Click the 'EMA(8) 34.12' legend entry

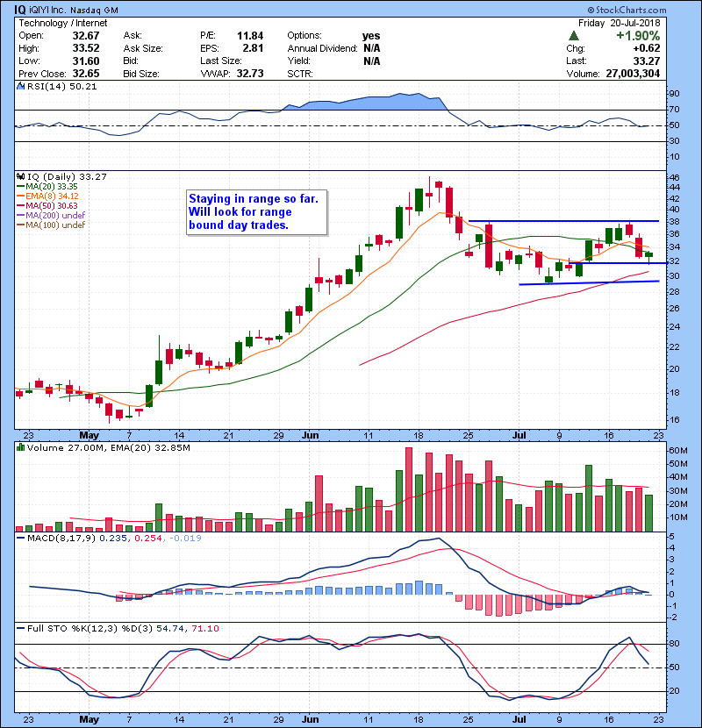coord(48,196)
